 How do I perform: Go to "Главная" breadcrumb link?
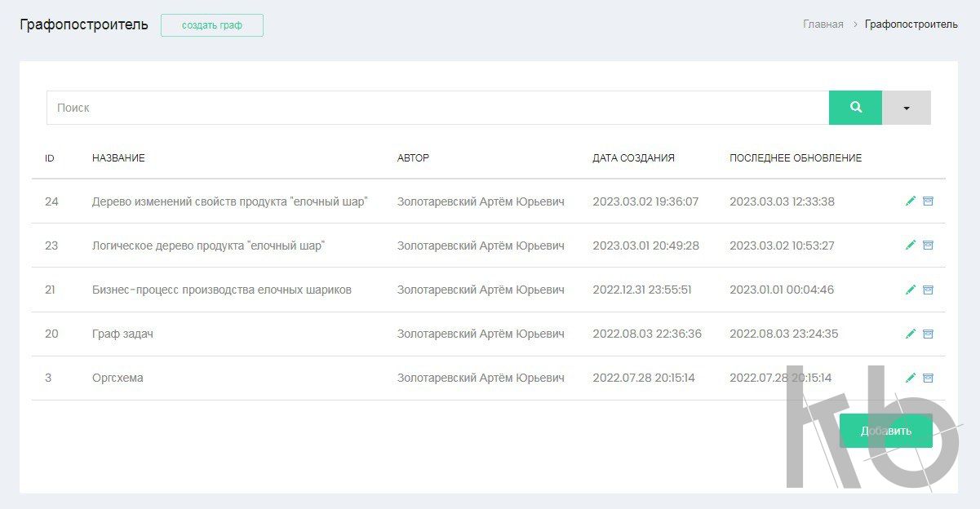pyautogui.click(x=823, y=24)
